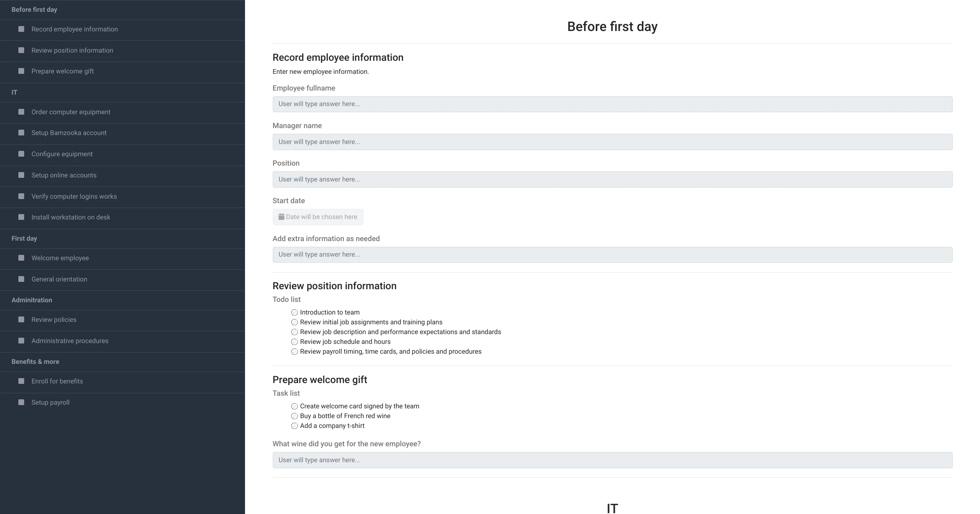
Task: Click the calendar icon in Start date
Action: pos(281,217)
